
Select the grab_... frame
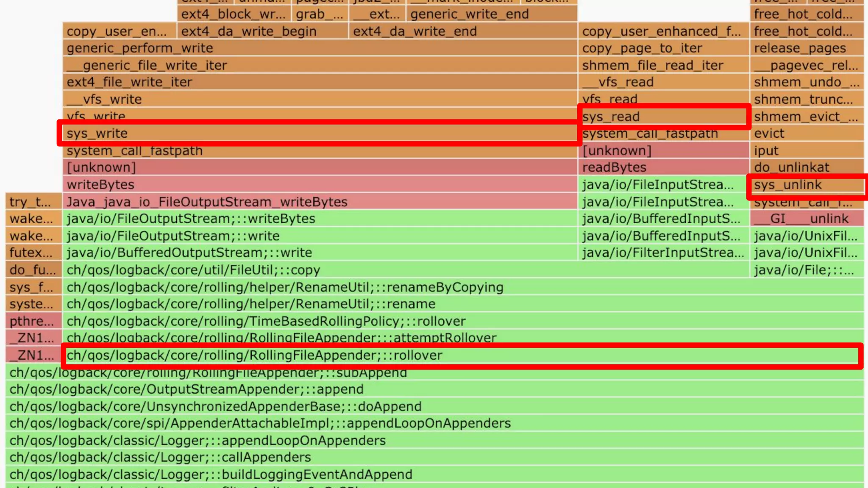point(320,14)
